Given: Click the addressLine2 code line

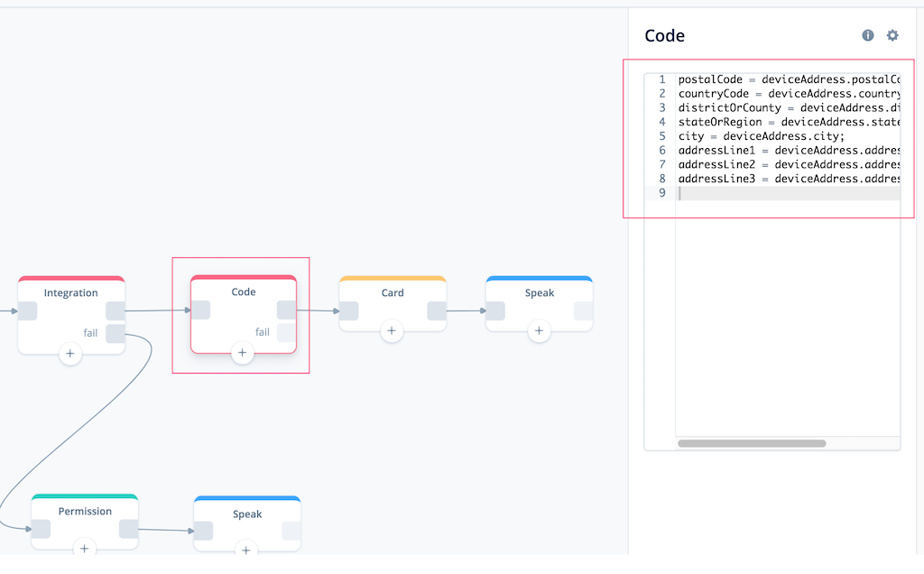Looking at the screenshot, I should 789,164.
